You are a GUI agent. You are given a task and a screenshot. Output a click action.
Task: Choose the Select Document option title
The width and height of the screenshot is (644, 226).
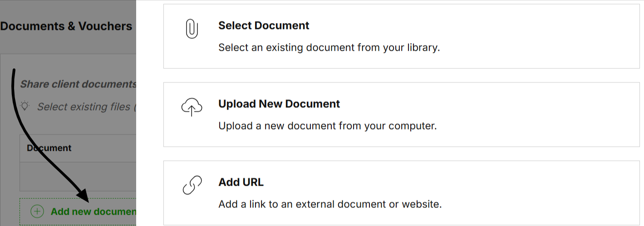[264, 26]
